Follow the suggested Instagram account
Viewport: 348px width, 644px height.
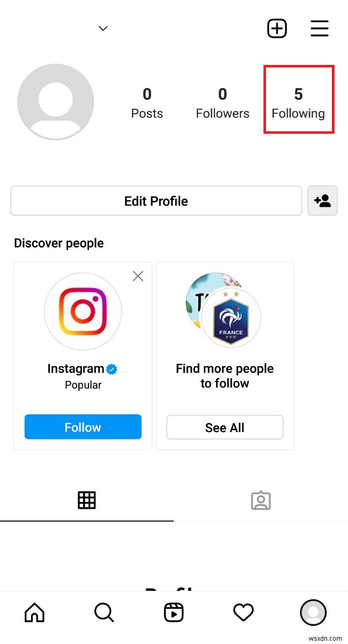point(83,427)
